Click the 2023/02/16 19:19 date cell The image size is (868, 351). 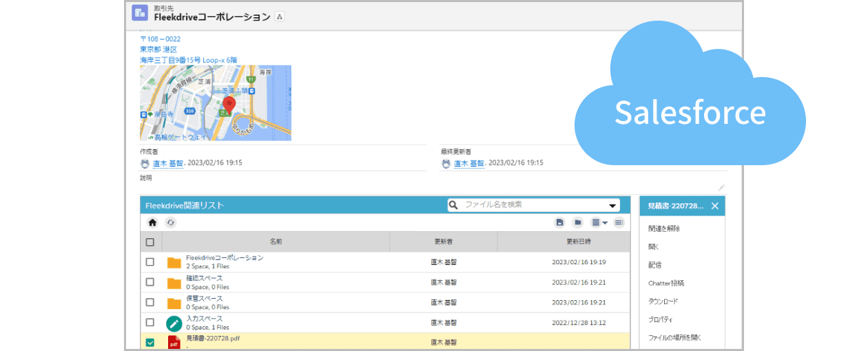[x=579, y=262]
